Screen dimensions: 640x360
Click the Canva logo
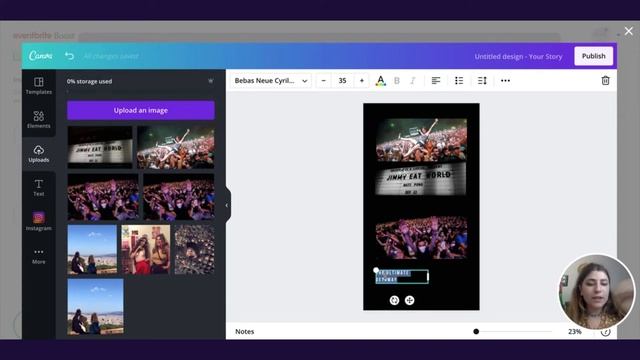pyautogui.click(x=40, y=56)
